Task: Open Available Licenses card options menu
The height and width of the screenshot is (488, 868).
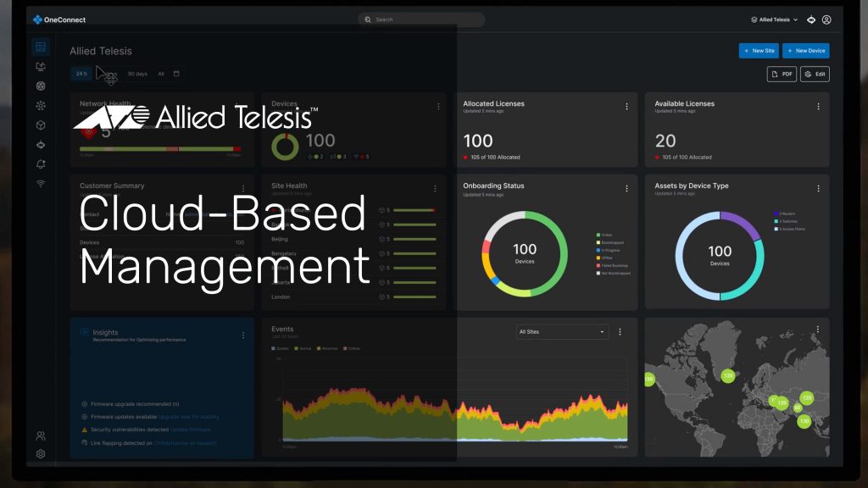Action: click(818, 107)
